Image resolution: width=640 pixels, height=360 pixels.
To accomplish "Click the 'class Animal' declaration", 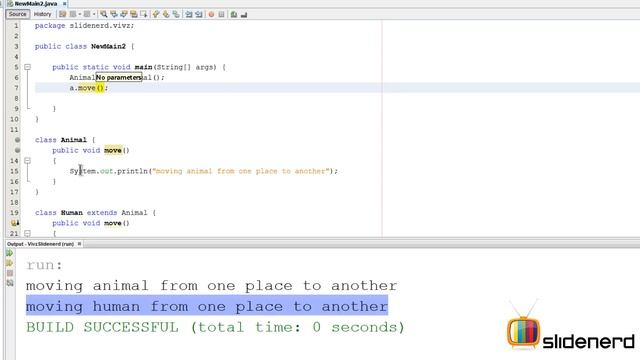I will (61, 140).
